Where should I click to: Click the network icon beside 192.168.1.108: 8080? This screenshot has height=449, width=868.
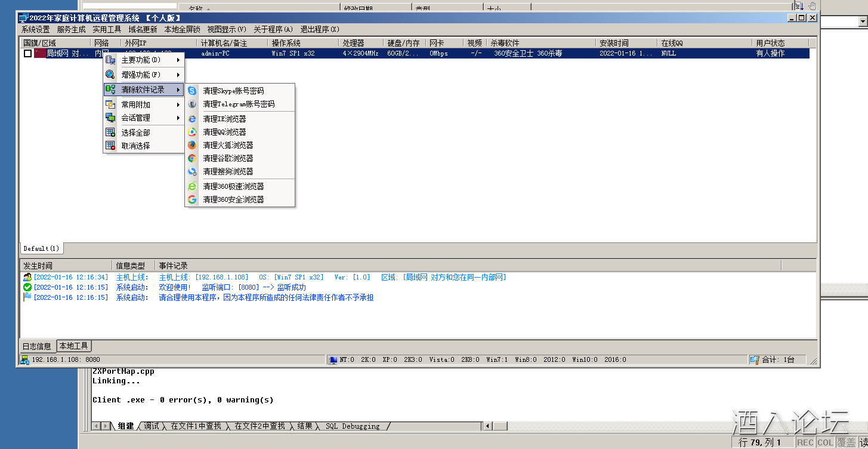(x=25, y=359)
